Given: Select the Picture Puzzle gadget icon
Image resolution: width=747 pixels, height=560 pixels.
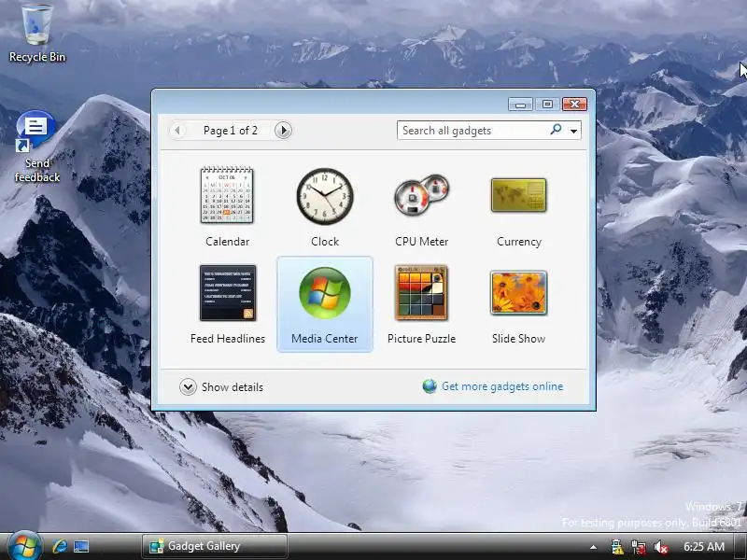Looking at the screenshot, I should pyautogui.click(x=422, y=293).
